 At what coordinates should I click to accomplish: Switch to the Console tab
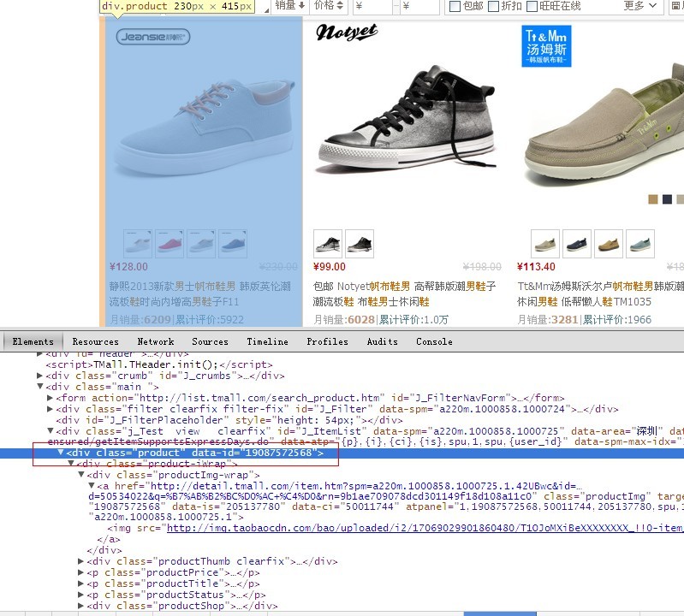tap(434, 341)
